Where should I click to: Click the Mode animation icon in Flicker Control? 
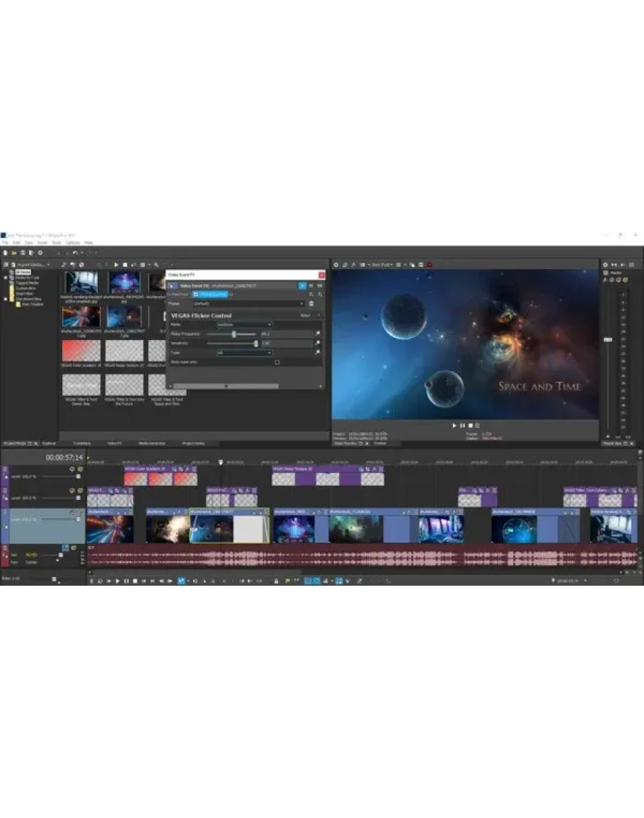tap(318, 324)
